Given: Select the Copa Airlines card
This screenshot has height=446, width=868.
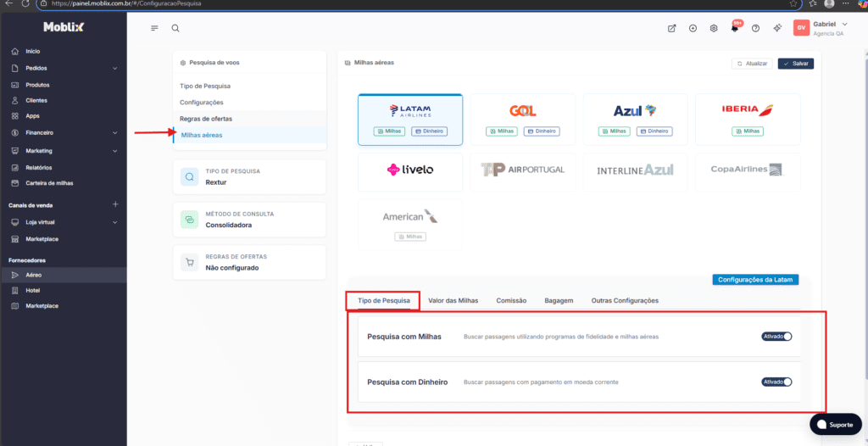Looking at the screenshot, I should (748, 172).
